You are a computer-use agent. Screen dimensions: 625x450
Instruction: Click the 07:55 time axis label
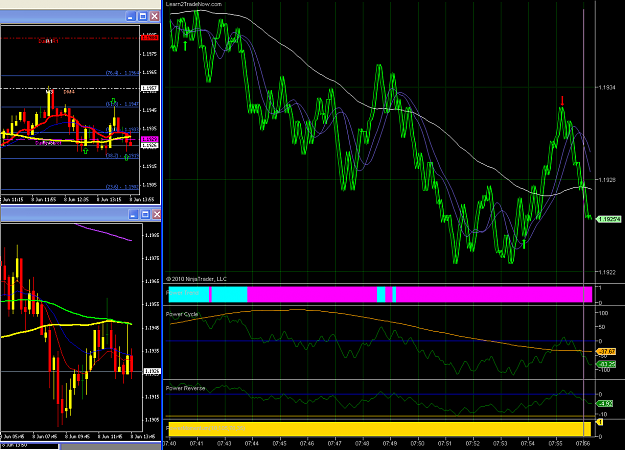tap(556, 443)
